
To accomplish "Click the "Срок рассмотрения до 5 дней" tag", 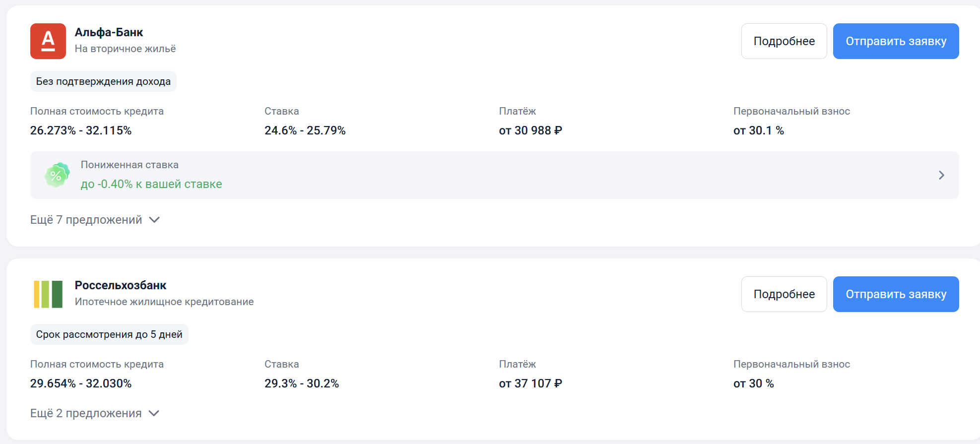I will (109, 334).
